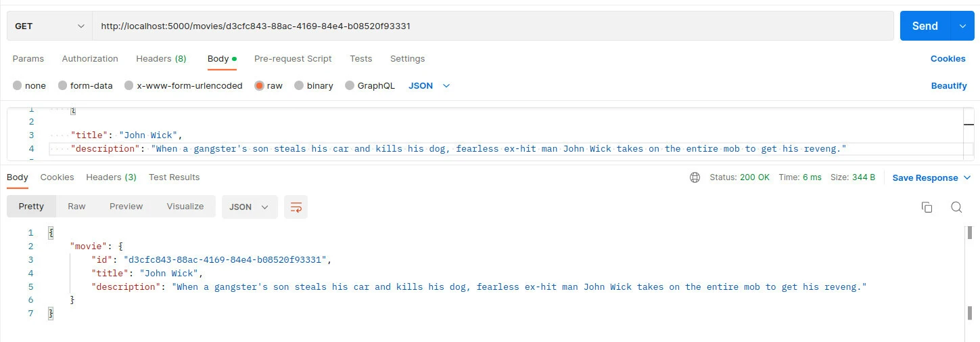Select the binary body radio option
Image resolution: width=980 pixels, height=342 pixels.
[299, 86]
